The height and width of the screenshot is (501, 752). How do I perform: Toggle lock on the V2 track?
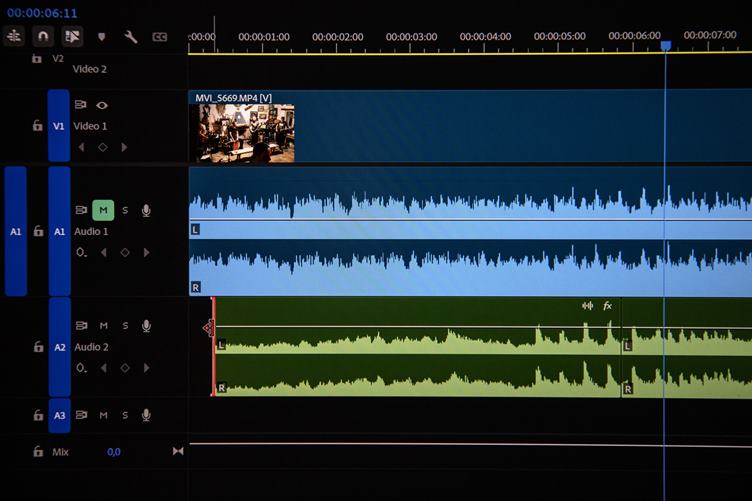coord(37,59)
